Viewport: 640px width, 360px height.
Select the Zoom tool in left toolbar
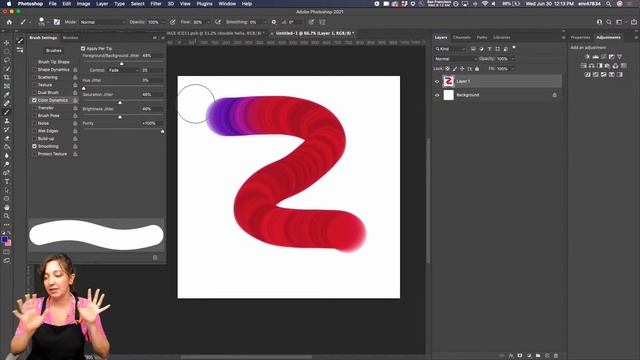[7, 216]
